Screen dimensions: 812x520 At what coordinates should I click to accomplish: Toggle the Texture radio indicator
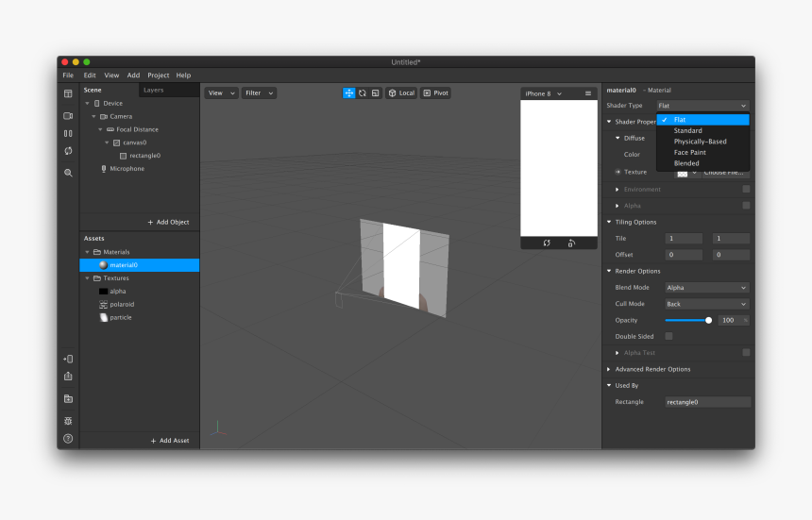pyautogui.click(x=617, y=172)
